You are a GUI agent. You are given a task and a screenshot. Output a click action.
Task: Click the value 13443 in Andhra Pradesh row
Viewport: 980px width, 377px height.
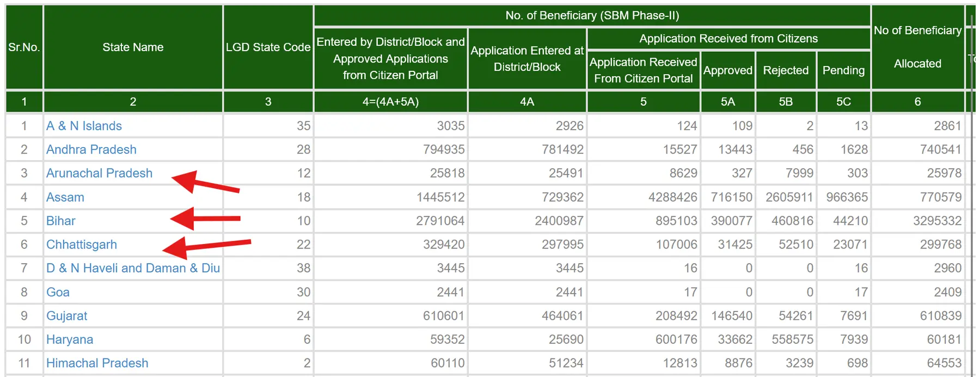(x=735, y=149)
